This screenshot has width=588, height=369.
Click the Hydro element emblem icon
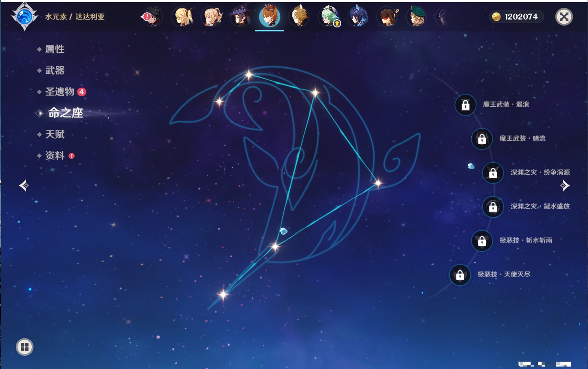point(24,17)
